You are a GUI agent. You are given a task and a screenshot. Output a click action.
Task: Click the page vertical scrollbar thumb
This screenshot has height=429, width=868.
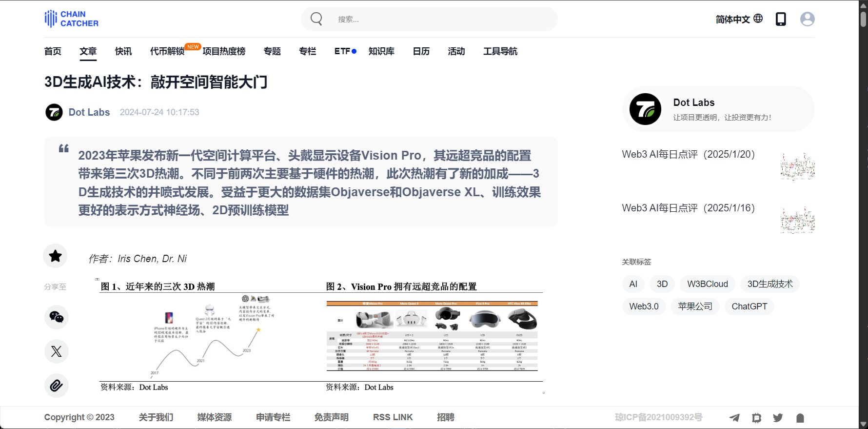863,19
